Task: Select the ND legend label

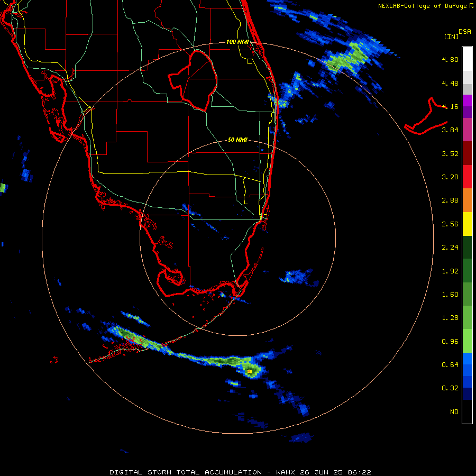Action: coord(454,412)
